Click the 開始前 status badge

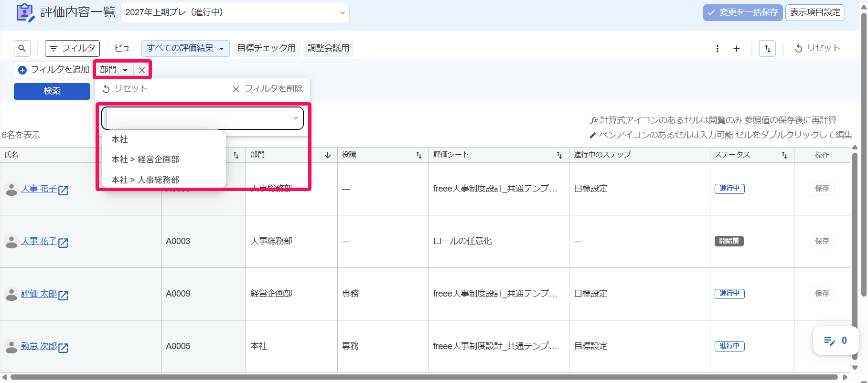tap(729, 241)
